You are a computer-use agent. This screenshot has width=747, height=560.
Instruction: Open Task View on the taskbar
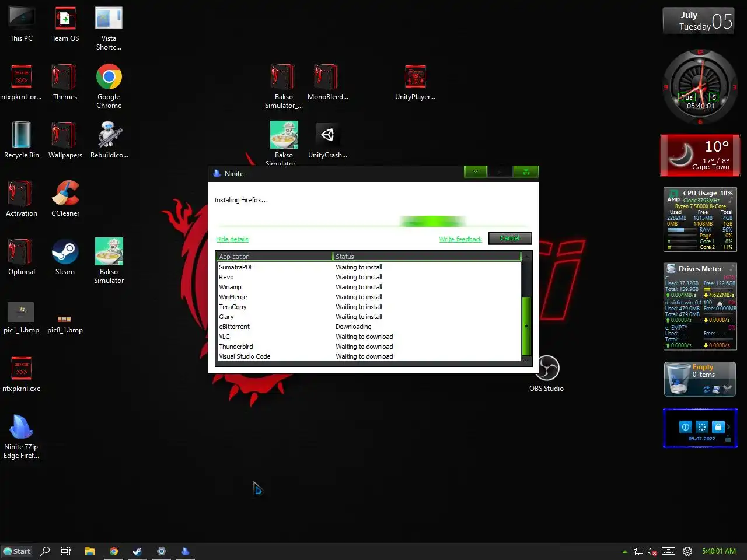66,551
